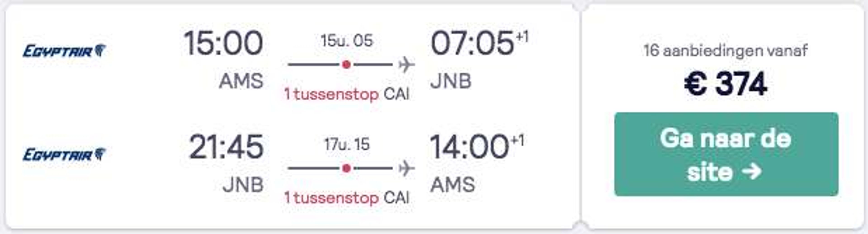Viewport: 868px width, 234px height.
Task: Click the 17u. 15 flight duration
Action: click(x=347, y=144)
